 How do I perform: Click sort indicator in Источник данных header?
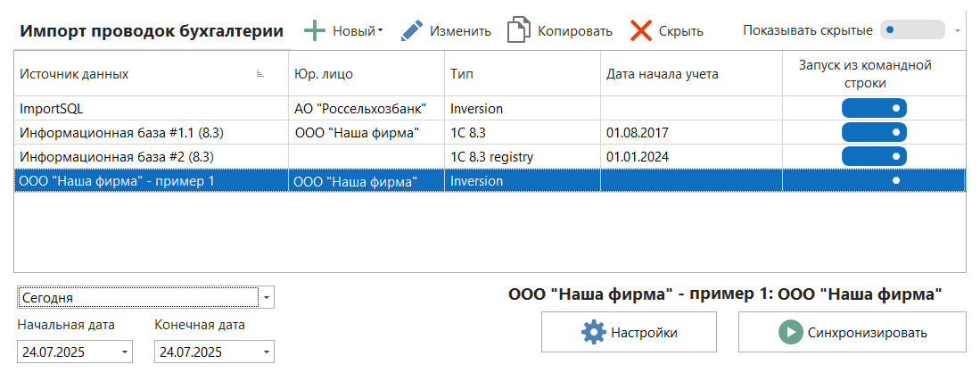click(x=260, y=74)
